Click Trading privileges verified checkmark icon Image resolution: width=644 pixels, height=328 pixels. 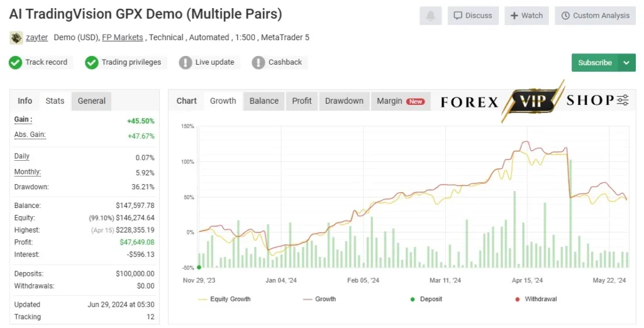92,62
